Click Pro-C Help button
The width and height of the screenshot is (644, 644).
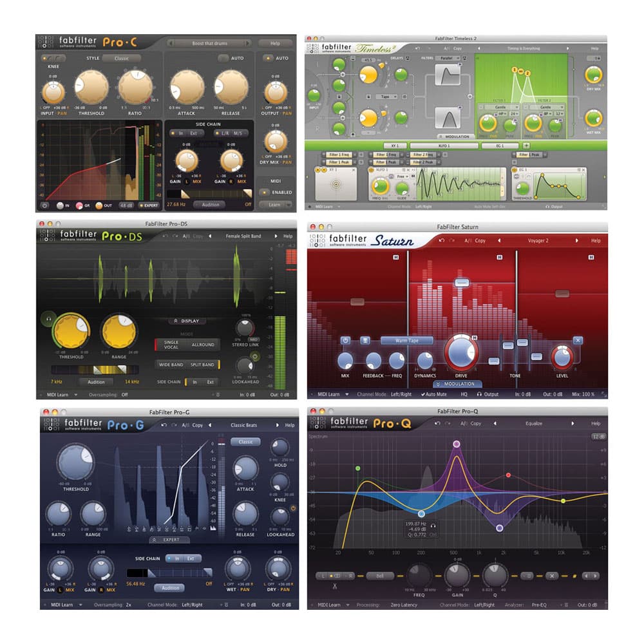[x=275, y=43]
